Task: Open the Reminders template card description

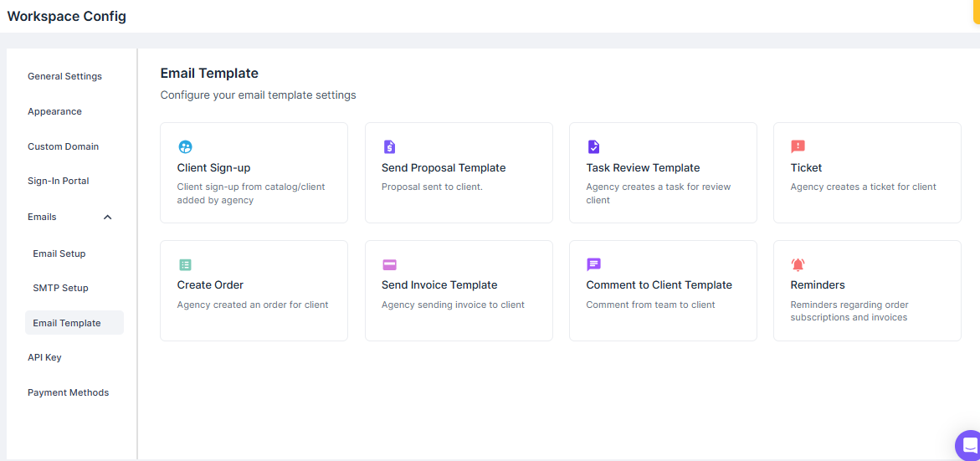Action: [x=849, y=311]
